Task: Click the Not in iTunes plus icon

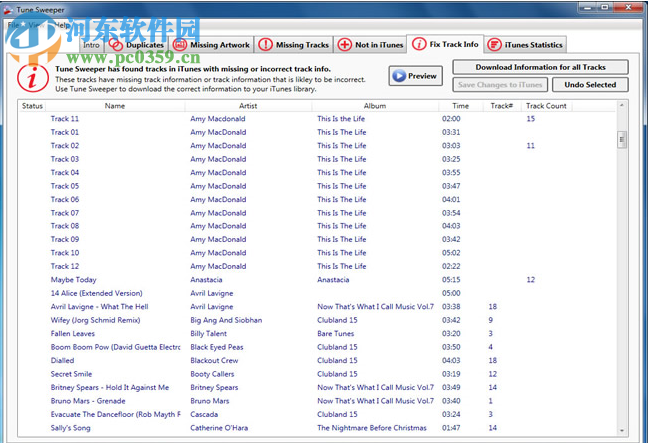Action: coord(344,45)
